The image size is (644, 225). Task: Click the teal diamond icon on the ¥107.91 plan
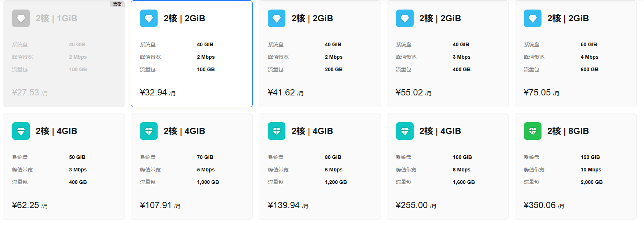tap(149, 131)
